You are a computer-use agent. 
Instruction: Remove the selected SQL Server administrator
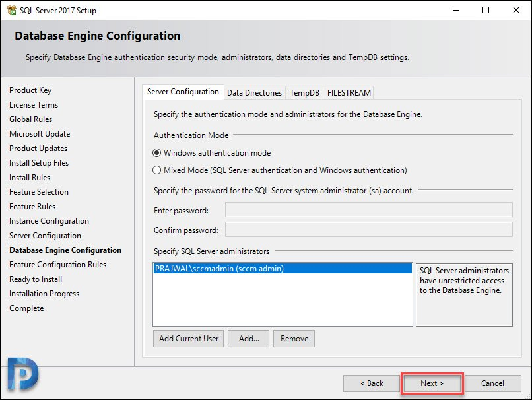tap(294, 339)
